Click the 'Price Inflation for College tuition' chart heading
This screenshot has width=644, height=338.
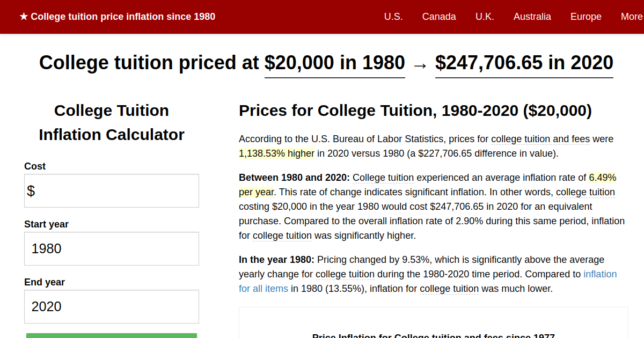(434, 336)
